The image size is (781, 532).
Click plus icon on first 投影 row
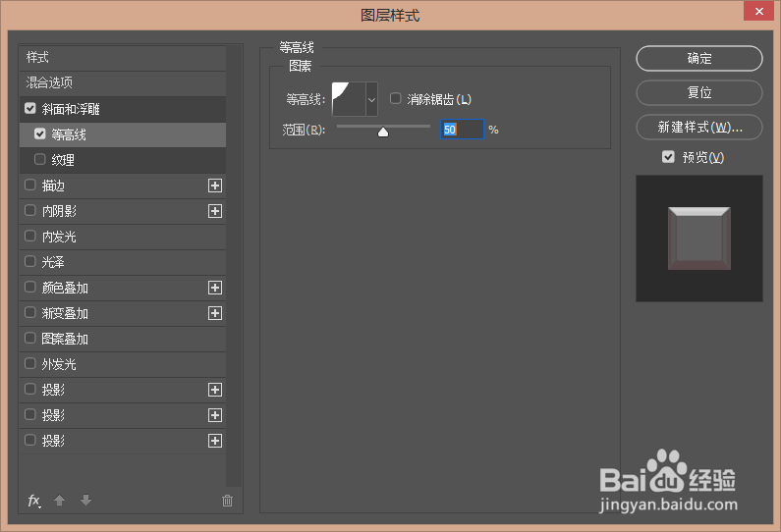215,390
